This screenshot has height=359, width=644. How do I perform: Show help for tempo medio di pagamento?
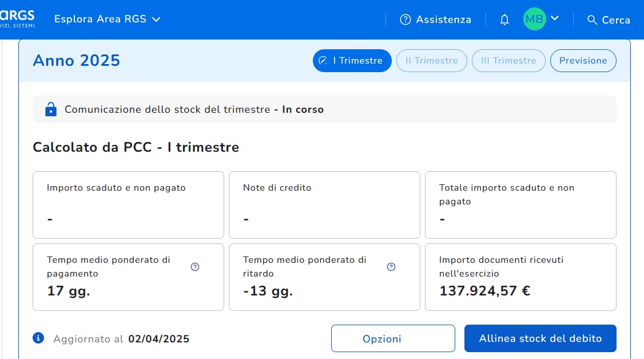coord(195,267)
